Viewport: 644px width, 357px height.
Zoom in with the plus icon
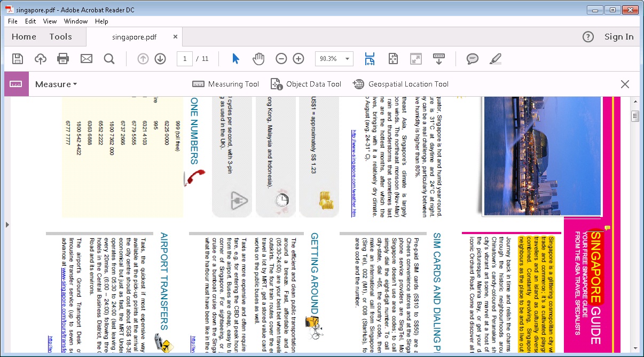point(298,59)
